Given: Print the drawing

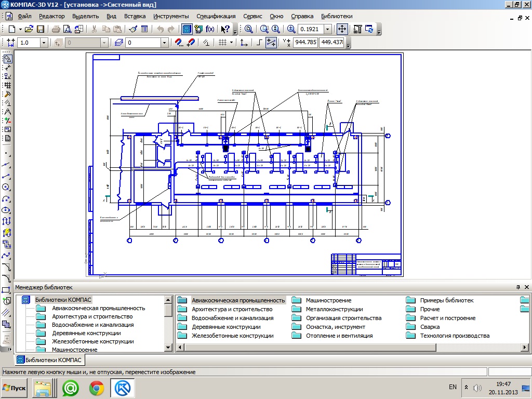Looking at the screenshot, I should [x=56, y=29].
